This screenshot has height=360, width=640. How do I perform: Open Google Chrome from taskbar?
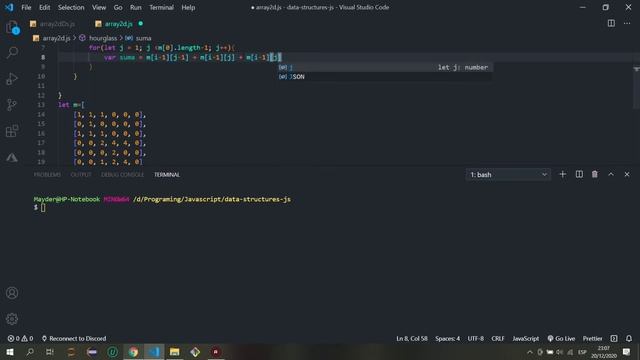[133, 352]
